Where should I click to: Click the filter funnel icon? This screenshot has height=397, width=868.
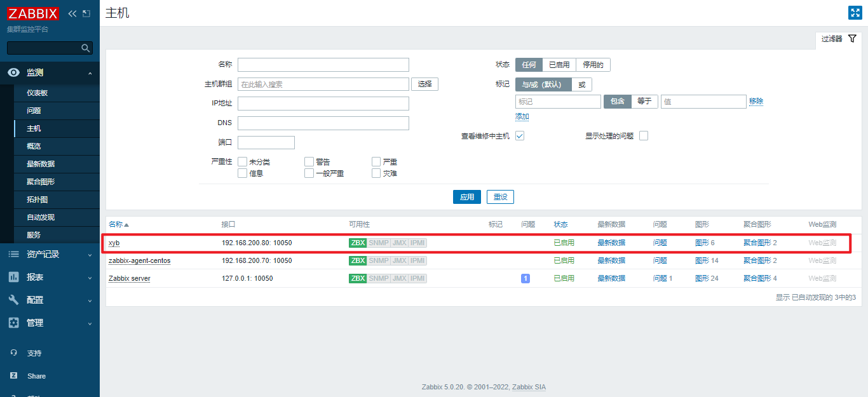click(x=852, y=39)
